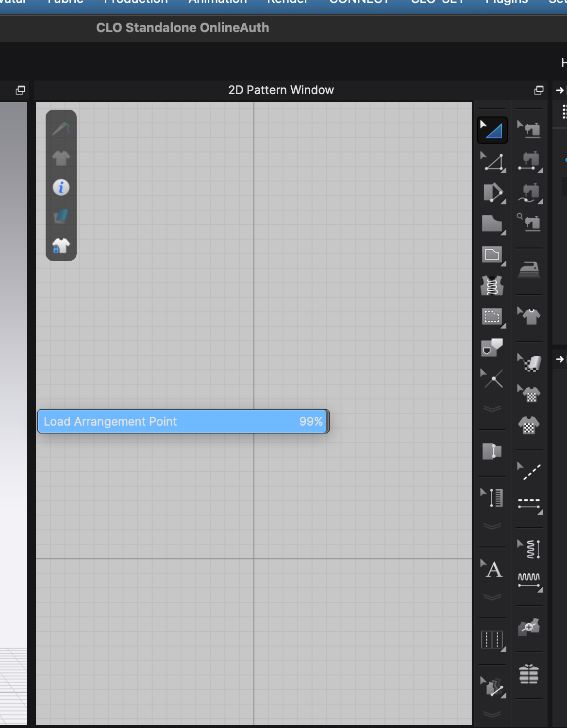Image resolution: width=567 pixels, height=728 pixels.
Task: Select the Check Sewing Length tool
Action: [529, 224]
